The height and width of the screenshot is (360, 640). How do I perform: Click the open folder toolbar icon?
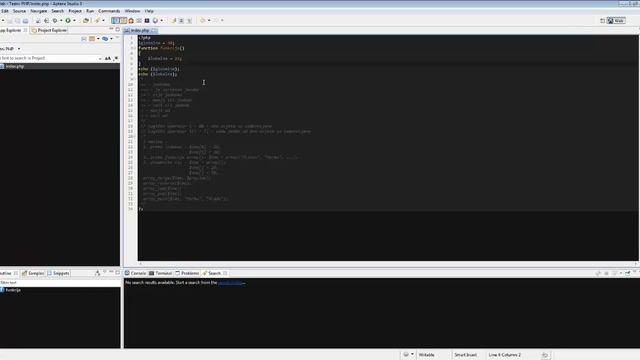tap(86, 20)
